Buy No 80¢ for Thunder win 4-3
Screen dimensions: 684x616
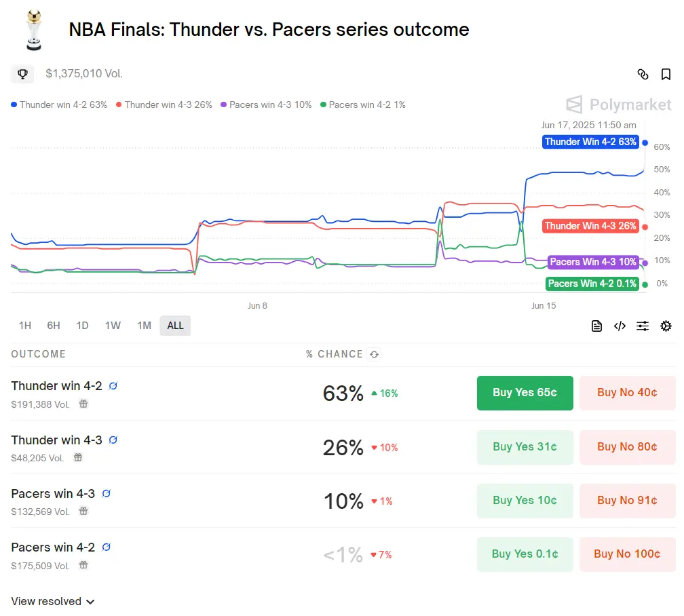(627, 447)
